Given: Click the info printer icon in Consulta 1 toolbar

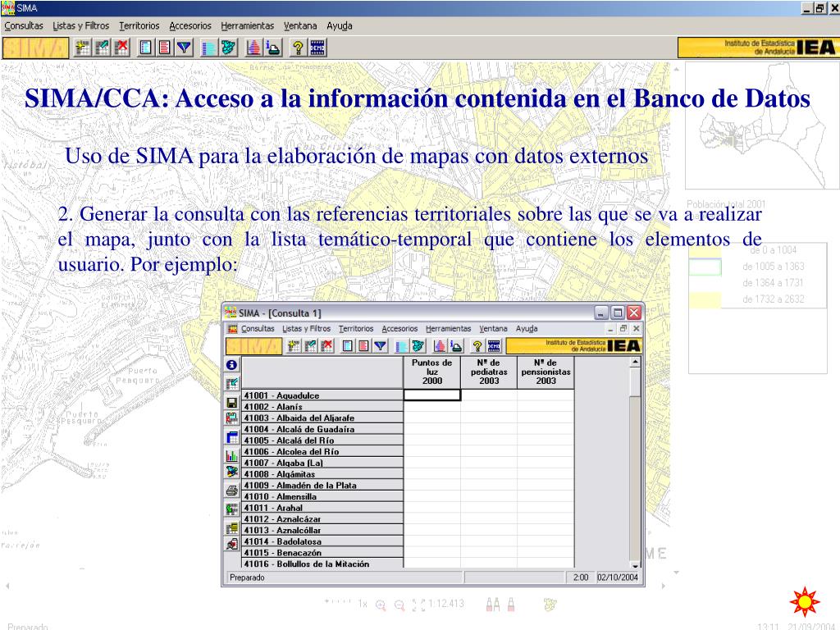Looking at the screenshot, I should (456, 346).
